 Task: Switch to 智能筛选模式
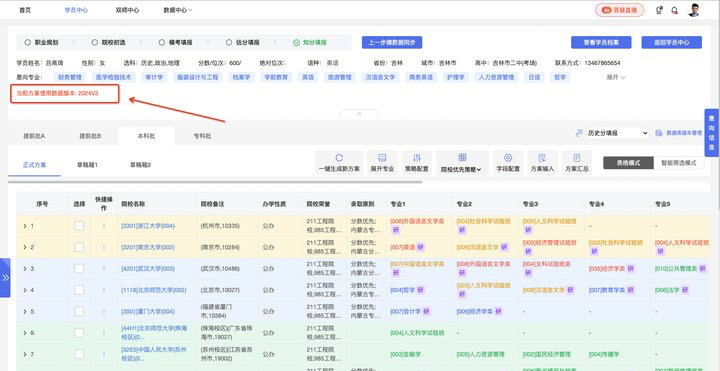pos(679,163)
